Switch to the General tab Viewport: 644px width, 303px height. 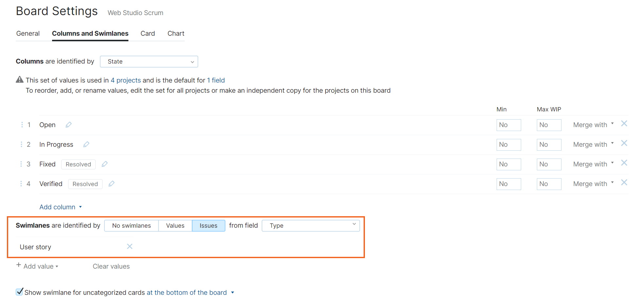(x=28, y=33)
